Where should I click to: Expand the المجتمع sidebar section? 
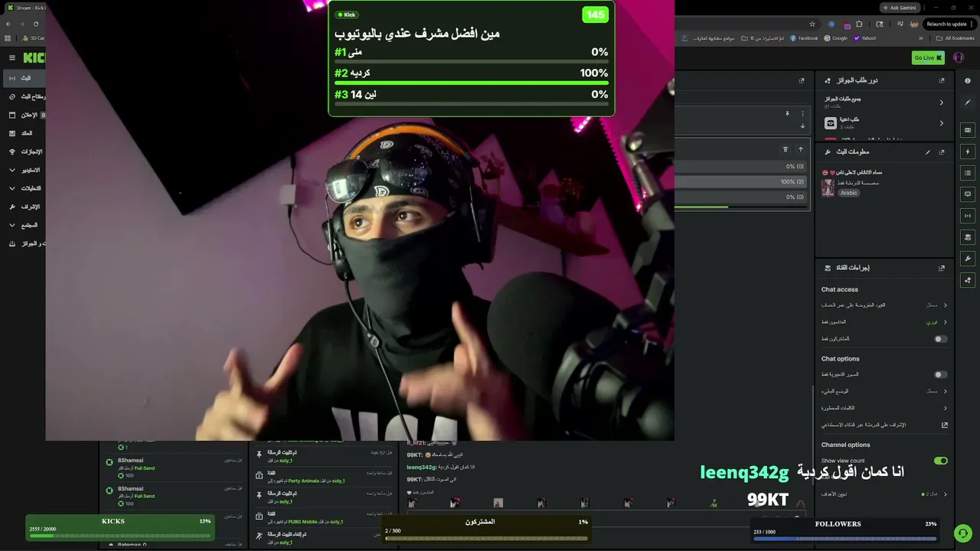pyautogui.click(x=12, y=225)
